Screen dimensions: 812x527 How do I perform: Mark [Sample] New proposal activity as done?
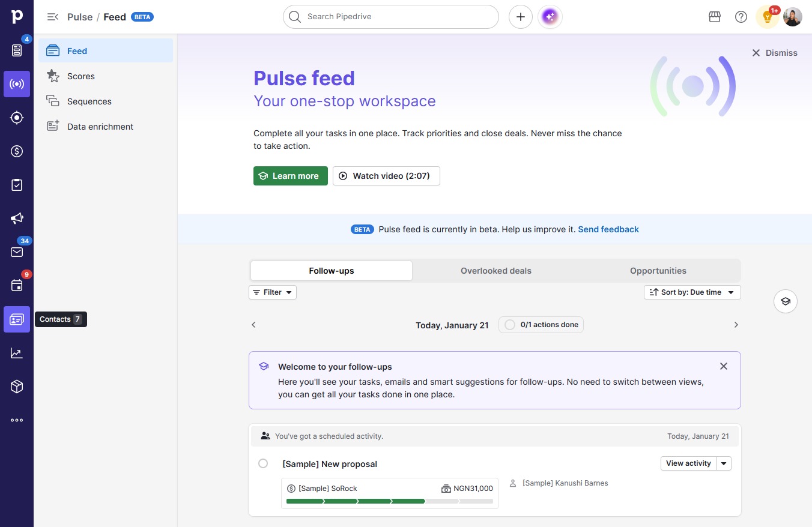coord(263,463)
